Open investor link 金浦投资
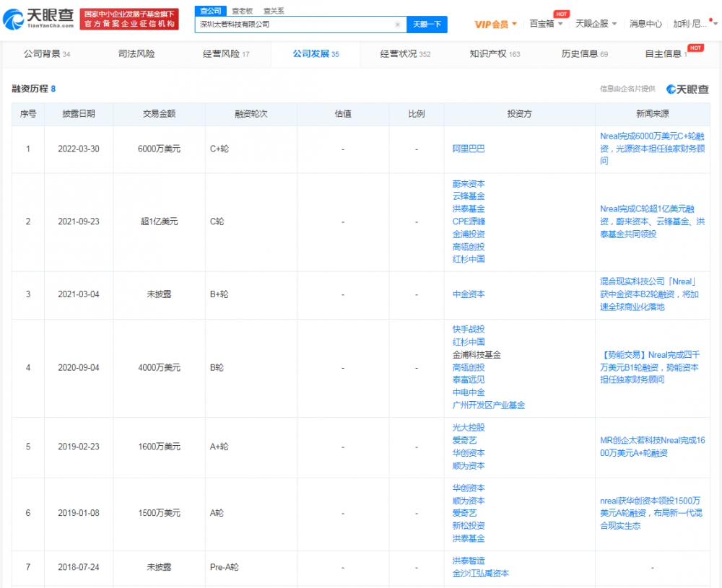Viewport: 722px width, 588px height. click(x=469, y=234)
